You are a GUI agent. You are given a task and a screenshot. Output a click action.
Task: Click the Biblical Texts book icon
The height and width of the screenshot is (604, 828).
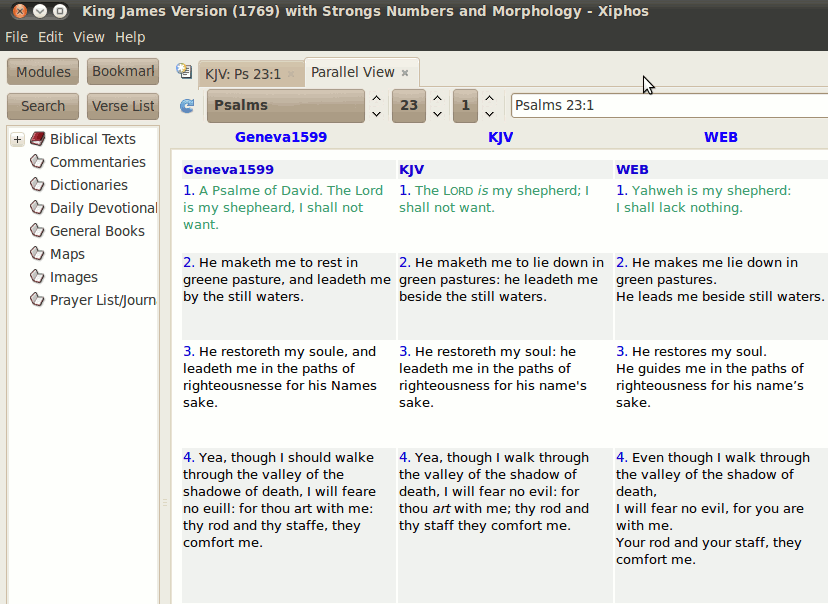(37, 139)
